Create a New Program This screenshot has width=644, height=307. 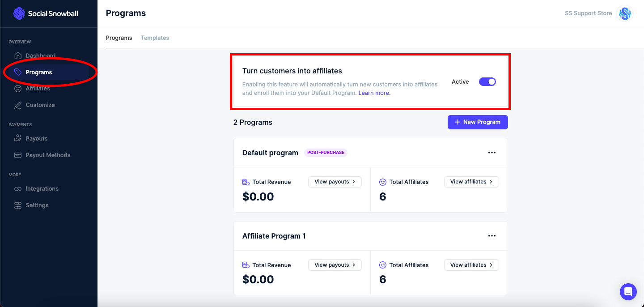pyautogui.click(x=478, y=122)
